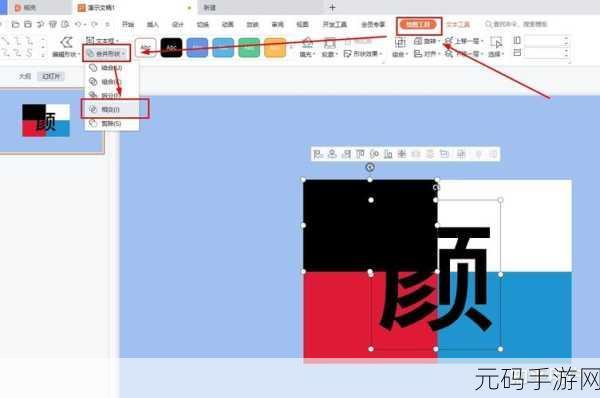
Task: Open the Home (开始) ribbon tab
Action: (128, 24)
